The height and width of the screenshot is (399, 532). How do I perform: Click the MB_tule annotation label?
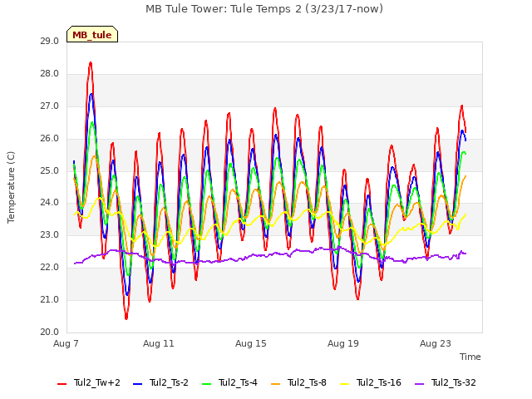92,34
